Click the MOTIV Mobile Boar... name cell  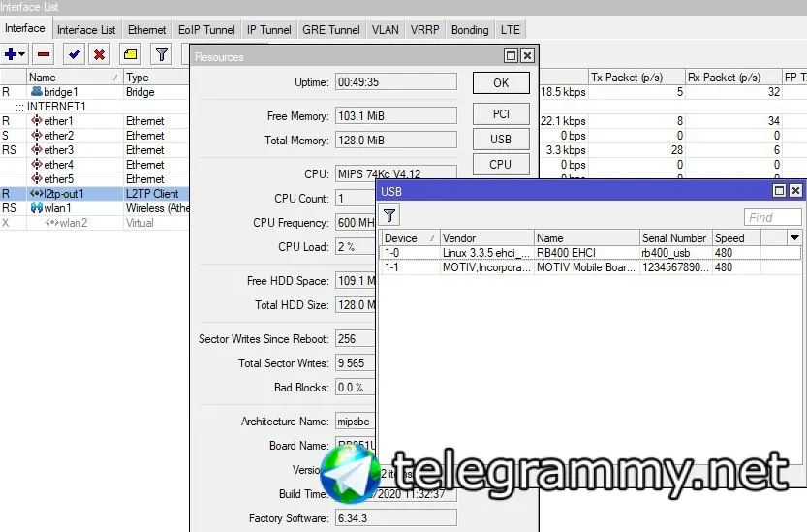click(x=586, y=266)
